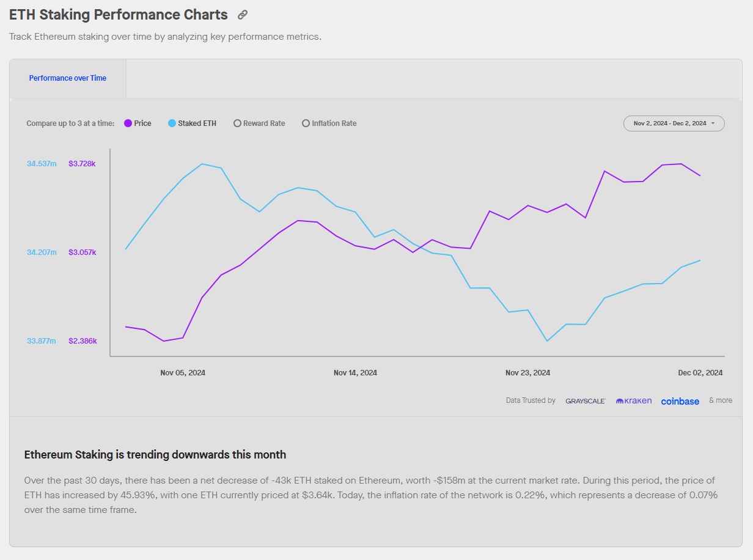This screenshot has height=560, width=753.
Task: Click the $2.386k price axis value
Action: click(83, 341)
